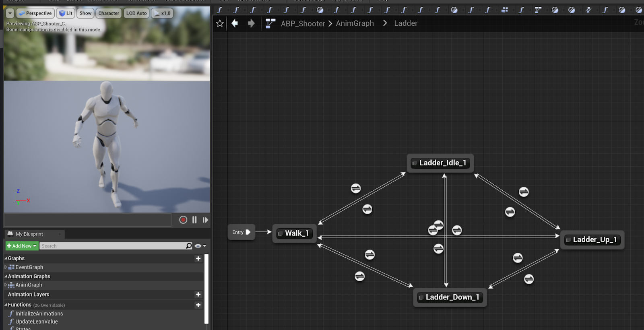This screenshot has height=330, width=644.
Task: Collapse the Functions section
Action: (x=6, y=305)
